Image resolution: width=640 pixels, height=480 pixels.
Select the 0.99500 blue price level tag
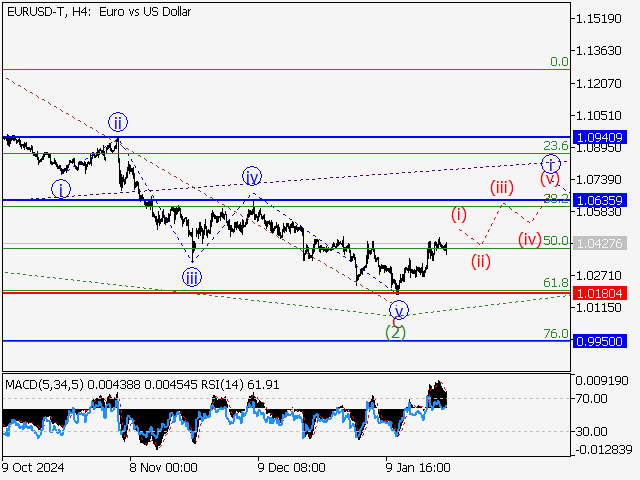600,341
